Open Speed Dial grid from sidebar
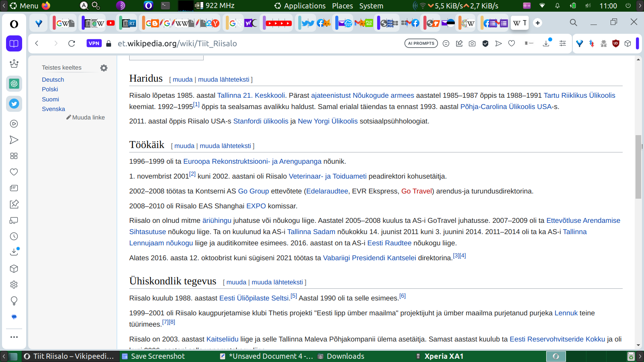Viewport: 644px width, 362px height. point(14,156)
